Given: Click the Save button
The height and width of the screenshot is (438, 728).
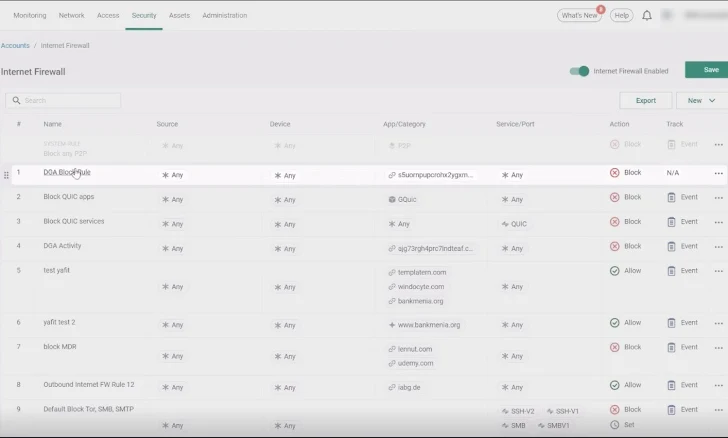Looking at the screenshot, I should click(710, 70).
